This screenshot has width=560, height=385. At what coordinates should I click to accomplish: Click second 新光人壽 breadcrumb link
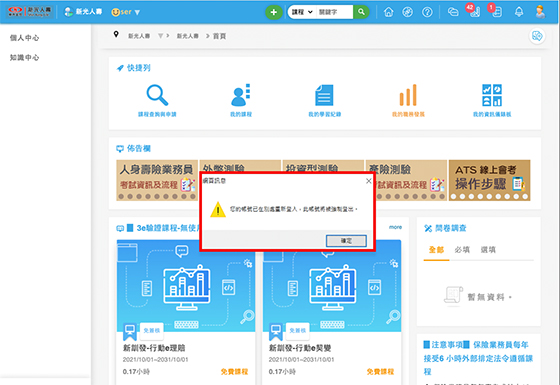tap(188, 36)
